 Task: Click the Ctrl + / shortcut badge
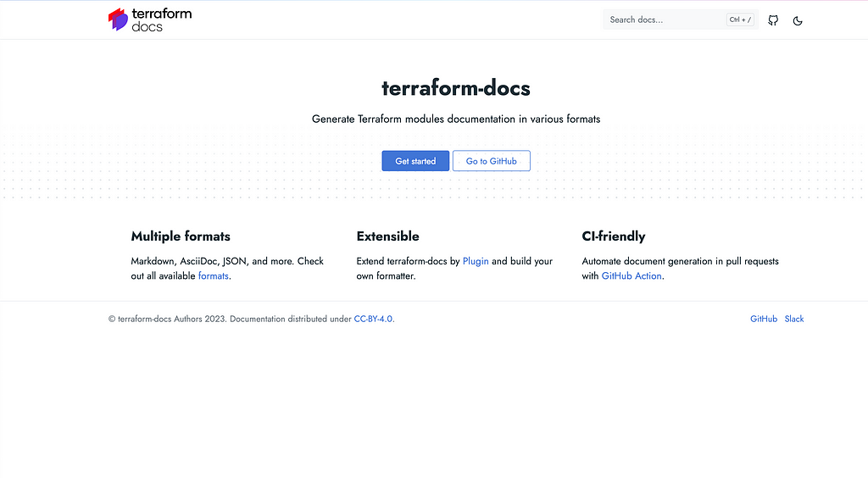click(x=740, y=19)
